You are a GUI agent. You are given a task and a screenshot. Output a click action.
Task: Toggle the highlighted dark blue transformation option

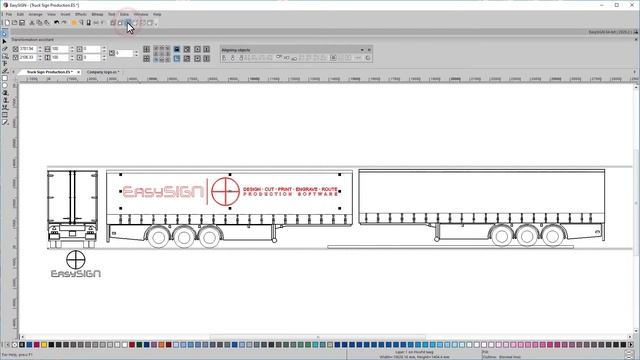click(177, 49)
